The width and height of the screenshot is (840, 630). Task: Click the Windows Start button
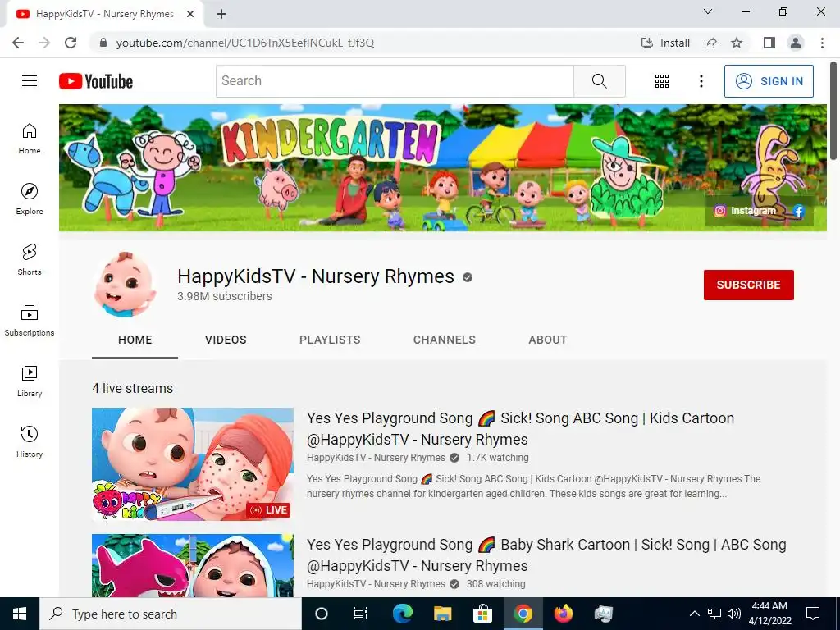tap(20, 614)
